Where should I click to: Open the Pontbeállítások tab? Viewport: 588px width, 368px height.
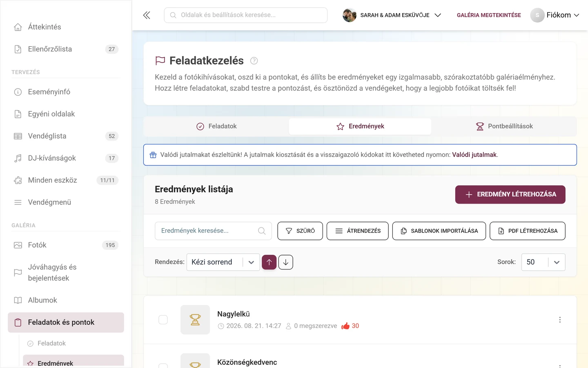point(504,126)
